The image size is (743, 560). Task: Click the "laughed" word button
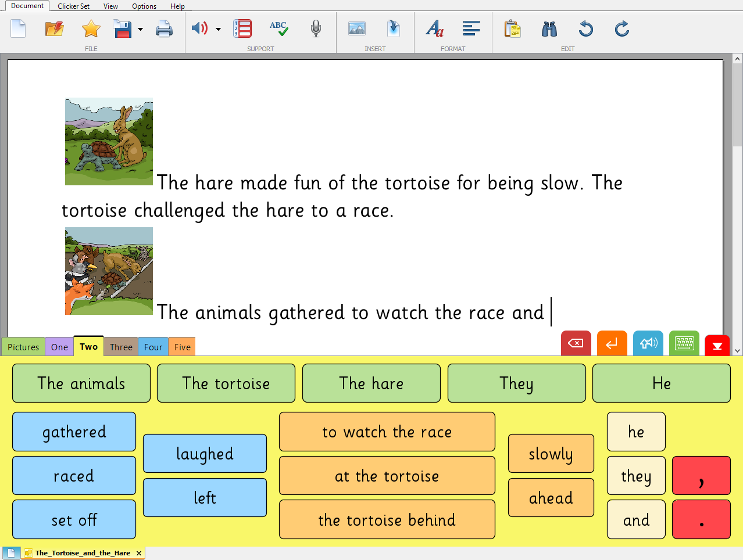click(x=205, y=454)
